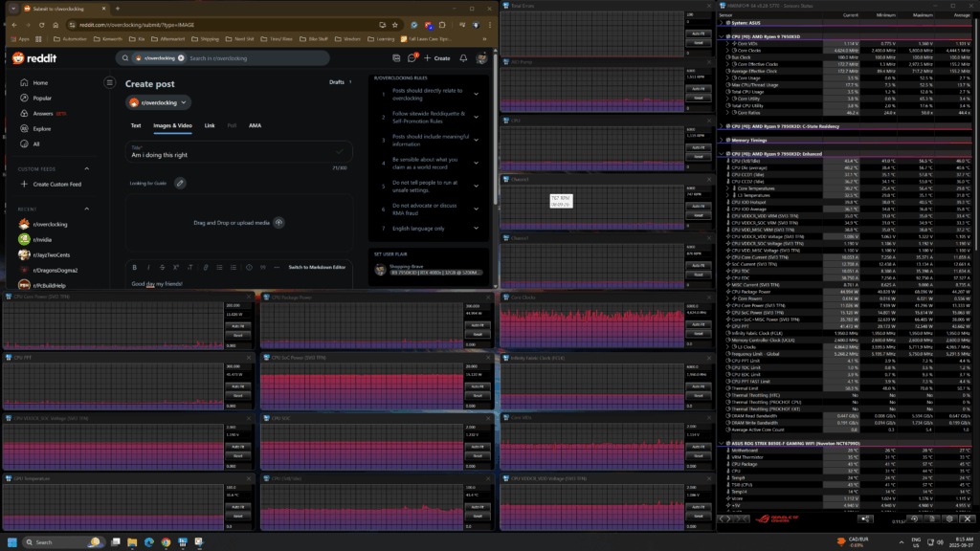Open the Reddit chat icon

(412, 58)
